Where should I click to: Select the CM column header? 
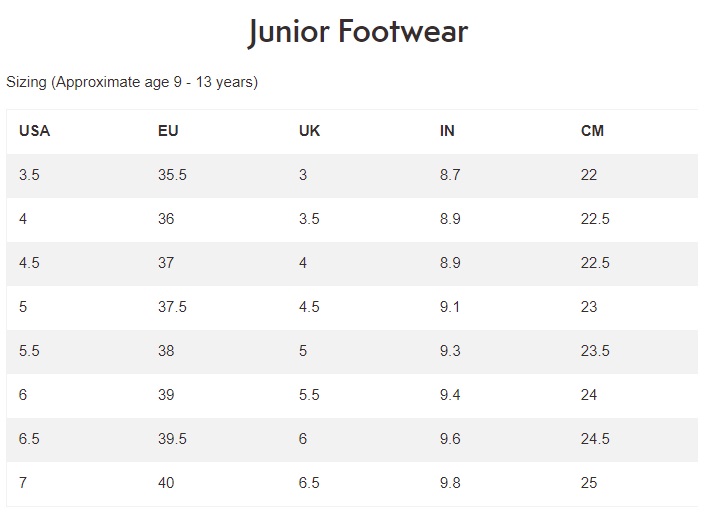tap(592, 131)
